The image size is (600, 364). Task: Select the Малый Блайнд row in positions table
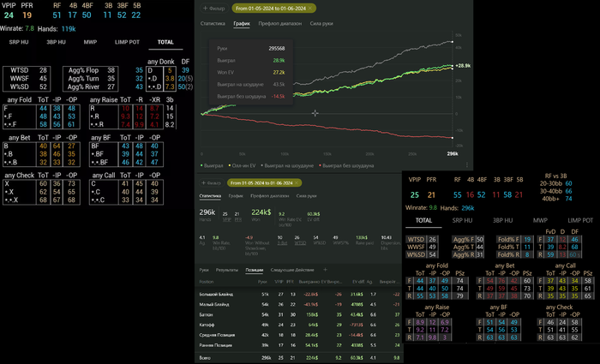coord(299,304)
